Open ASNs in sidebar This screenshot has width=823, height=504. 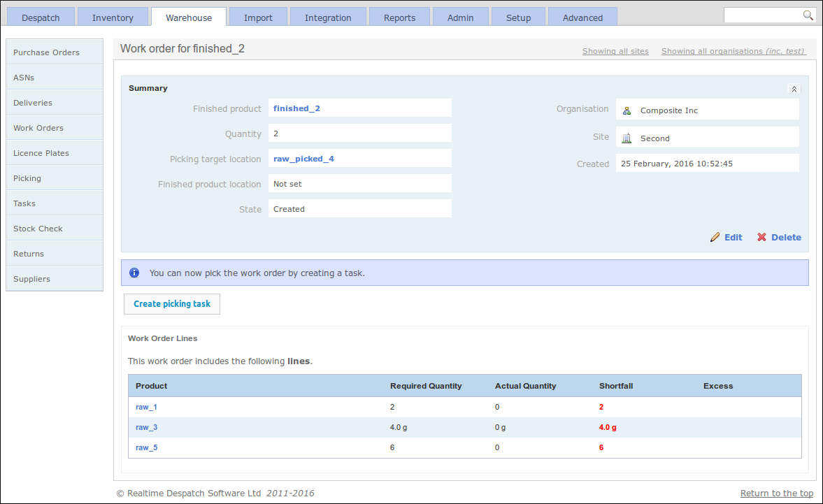click(x=55, y=77)
